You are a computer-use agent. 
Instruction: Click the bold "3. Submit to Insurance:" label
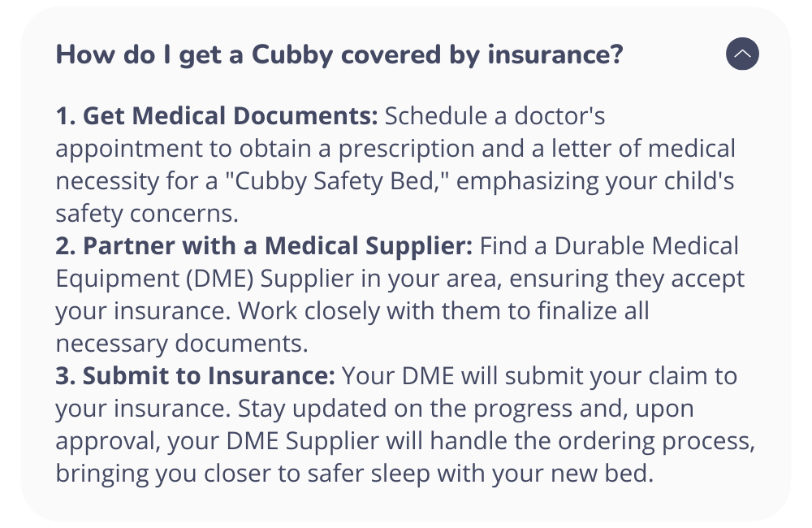[195, 375]
